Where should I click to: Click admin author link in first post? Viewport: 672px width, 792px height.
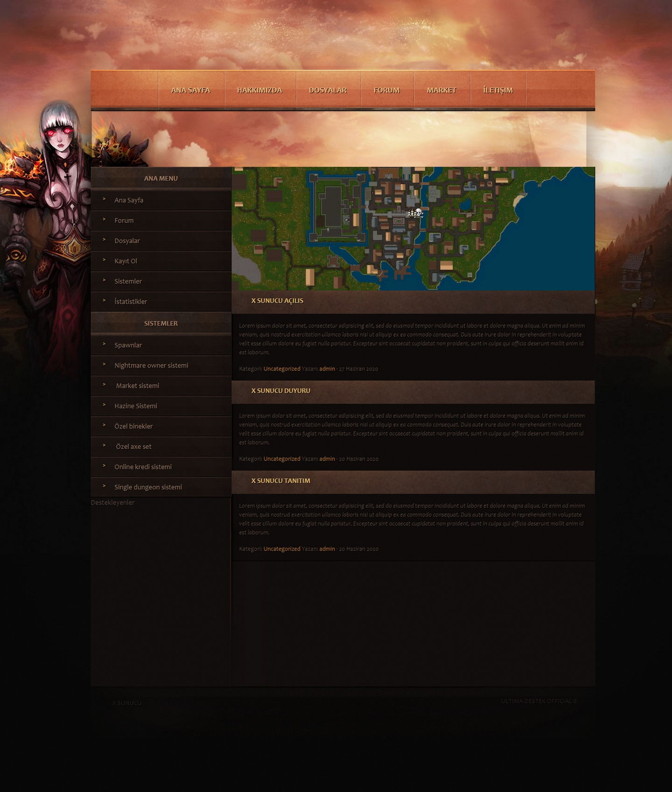point(327,369)
